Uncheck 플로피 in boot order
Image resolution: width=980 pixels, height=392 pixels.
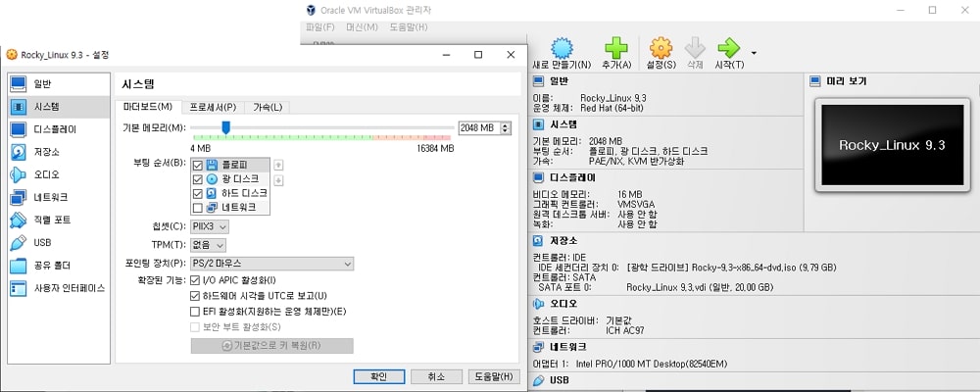point(198,165)
